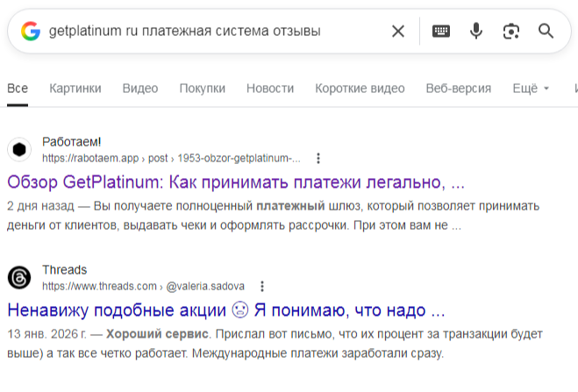Open the on-screen keyboard input tool

coord(441,32)
